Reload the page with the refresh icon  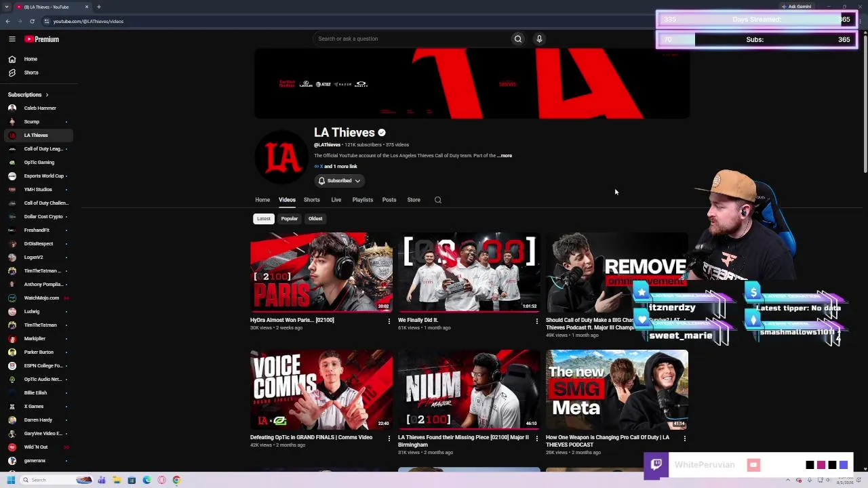coord(32,21)
